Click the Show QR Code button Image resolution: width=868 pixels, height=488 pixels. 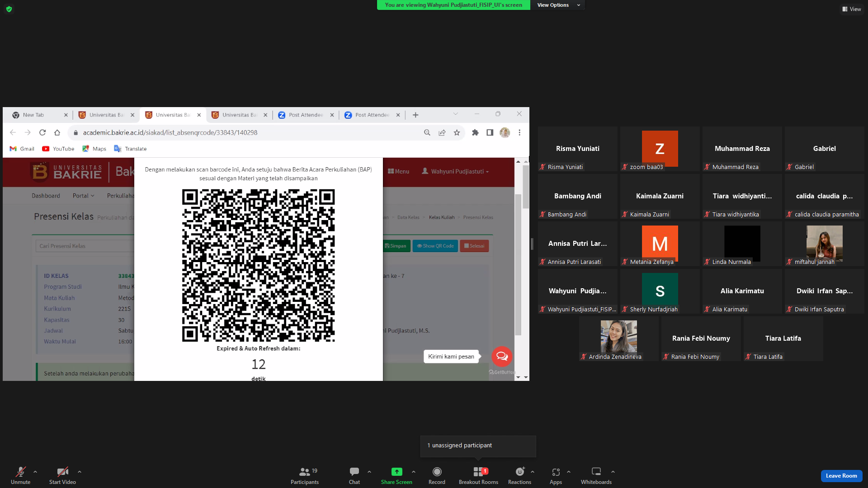pos(435,246)
